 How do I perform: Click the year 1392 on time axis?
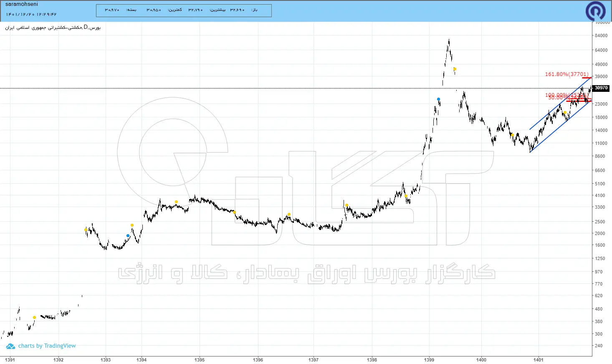pos(58,360)
